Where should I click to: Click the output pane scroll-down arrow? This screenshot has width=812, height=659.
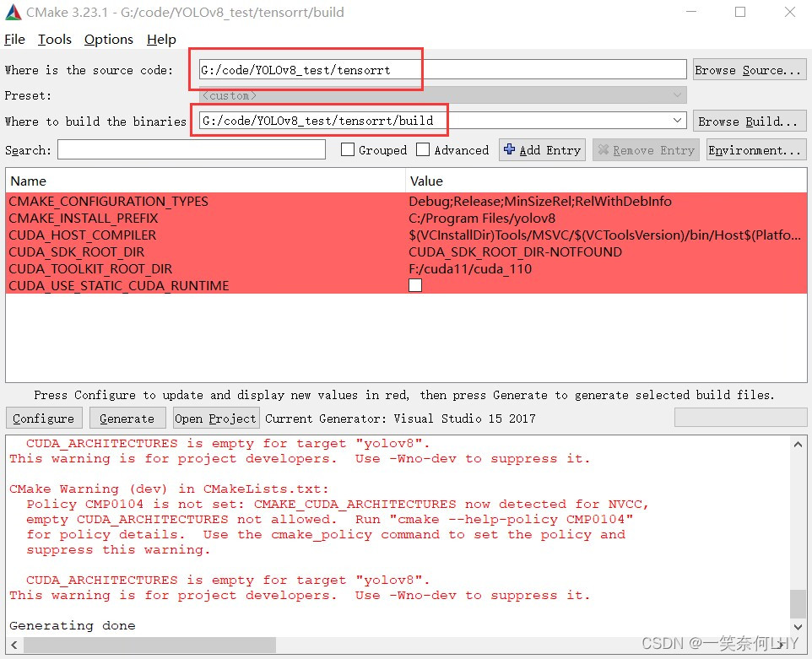point(798,626)
